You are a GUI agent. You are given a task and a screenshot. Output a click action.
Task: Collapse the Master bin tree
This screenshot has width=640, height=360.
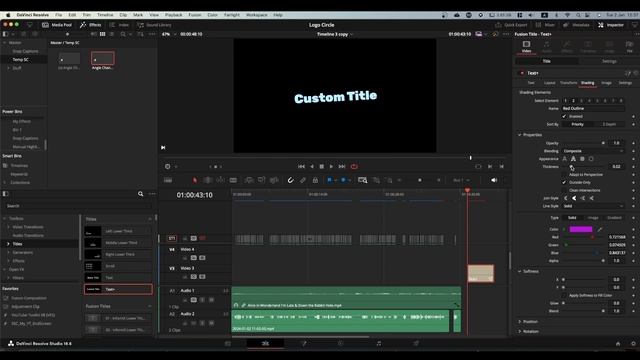pos(4,42)
